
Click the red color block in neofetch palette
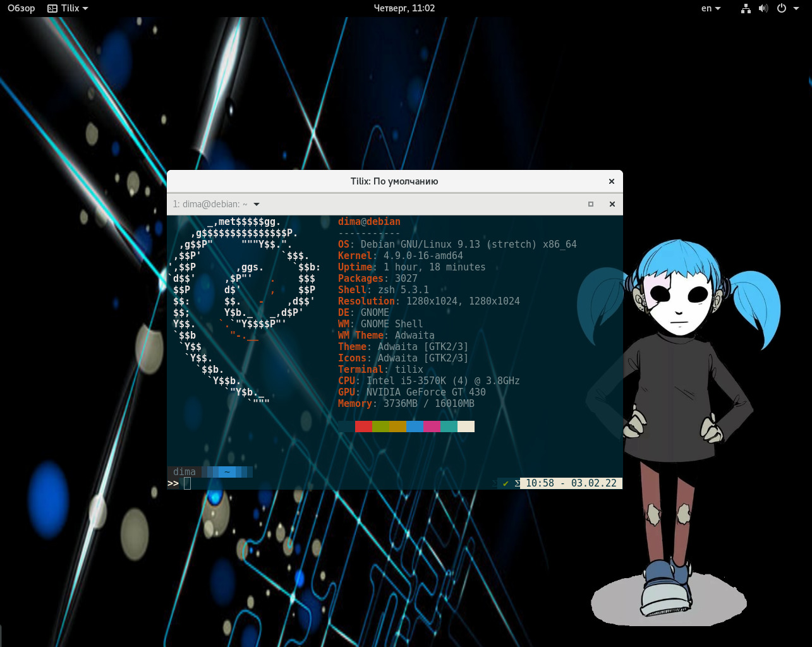click(x=363, y=426)
